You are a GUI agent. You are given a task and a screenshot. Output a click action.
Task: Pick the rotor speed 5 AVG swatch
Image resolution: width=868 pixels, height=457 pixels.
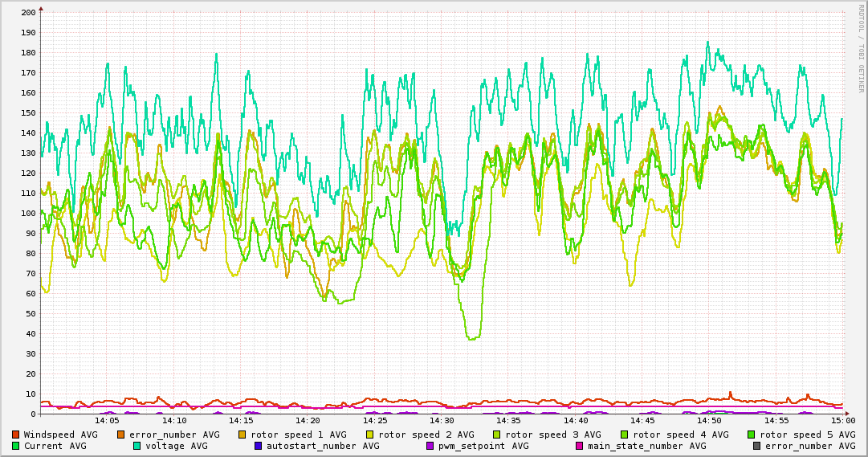(x=752, y=435)
